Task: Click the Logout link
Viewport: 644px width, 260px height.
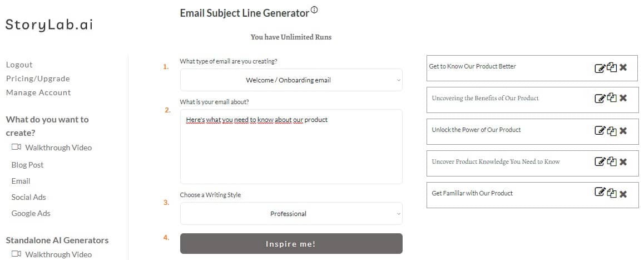Action: (x=19, y=65)
